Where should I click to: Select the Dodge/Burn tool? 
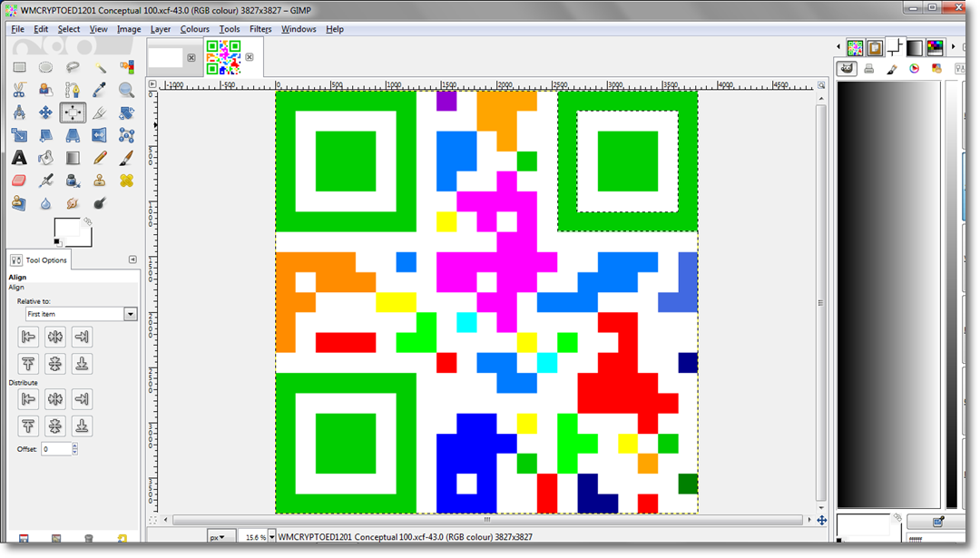pyautogui.click(x=100, y=203)
